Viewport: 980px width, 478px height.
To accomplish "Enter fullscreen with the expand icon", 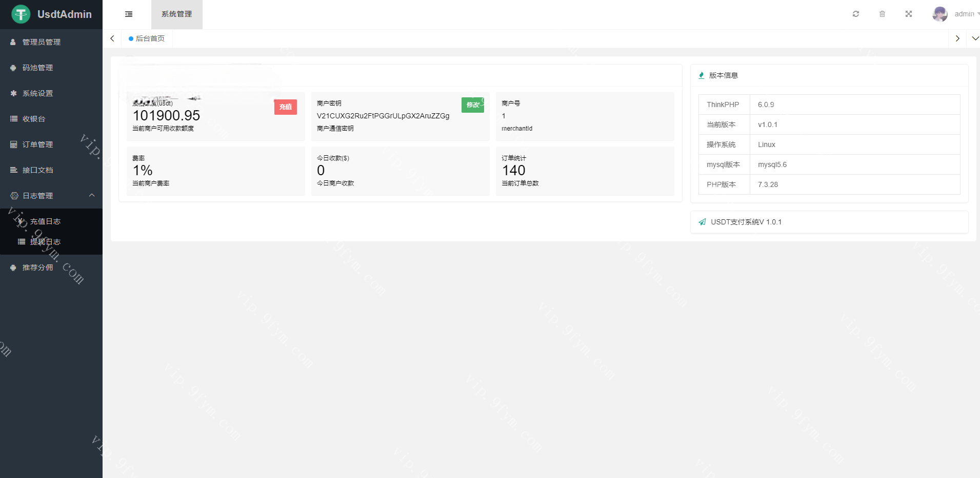I will pyautogui.click(x=908, y=14).
